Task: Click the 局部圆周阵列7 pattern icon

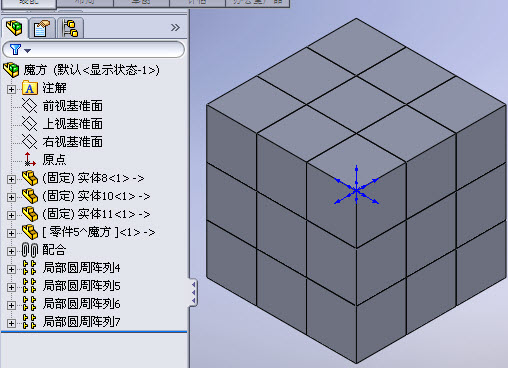Action: click(x=30, y=322)
